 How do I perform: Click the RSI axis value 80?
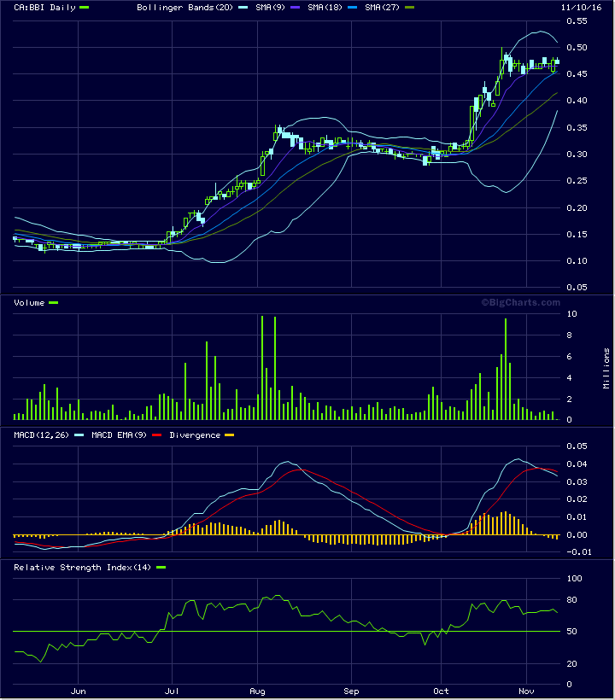click(571, 600)
